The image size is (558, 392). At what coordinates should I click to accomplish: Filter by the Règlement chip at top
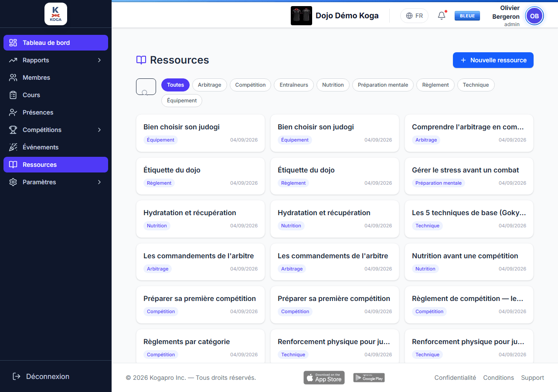tap(436, 85)
